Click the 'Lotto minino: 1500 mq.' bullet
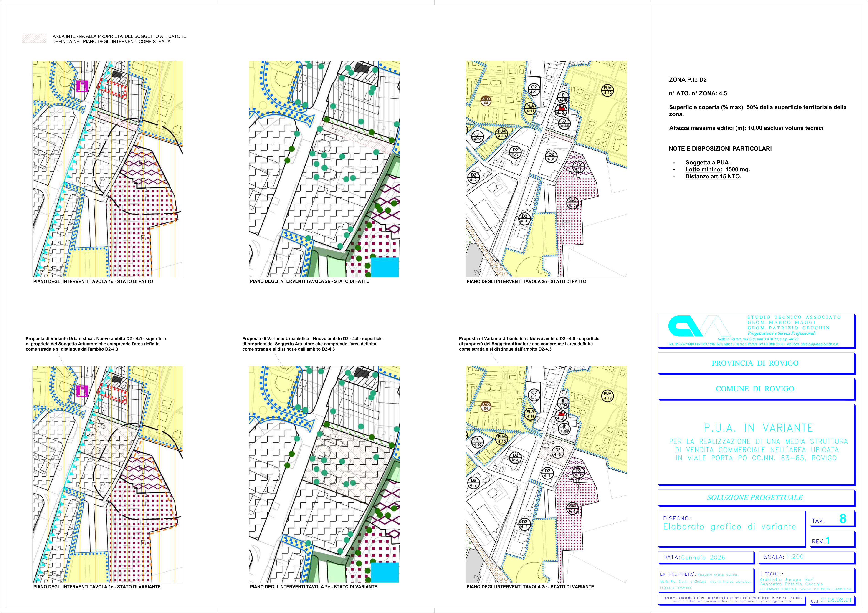 [x=718, y=169]
